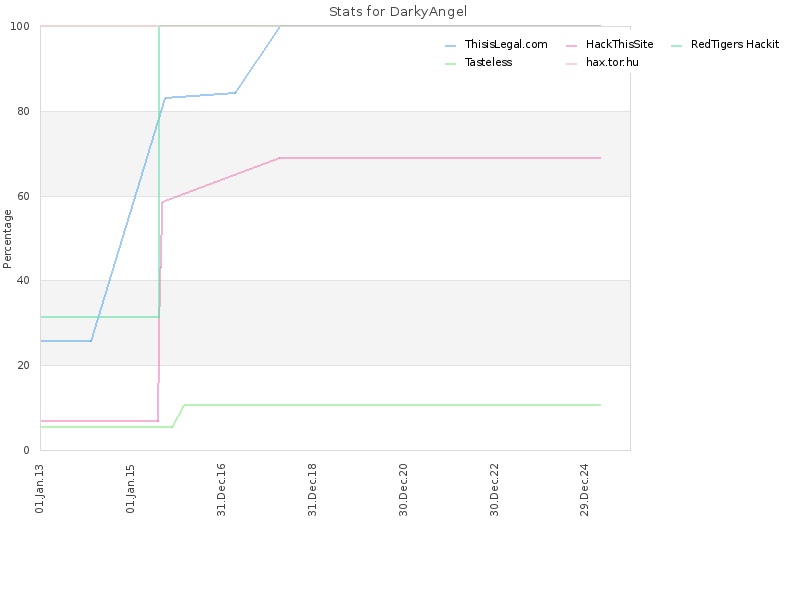Select the 30.Dec.20 x-axis label
This screenshot has height=600, width=800.
(x=404, y=490)
